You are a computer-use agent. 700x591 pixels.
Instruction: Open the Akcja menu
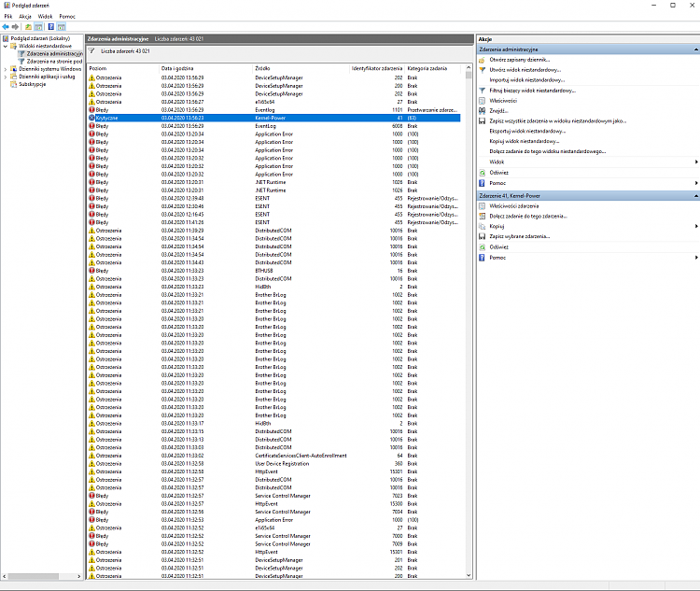tap(25, 17)
